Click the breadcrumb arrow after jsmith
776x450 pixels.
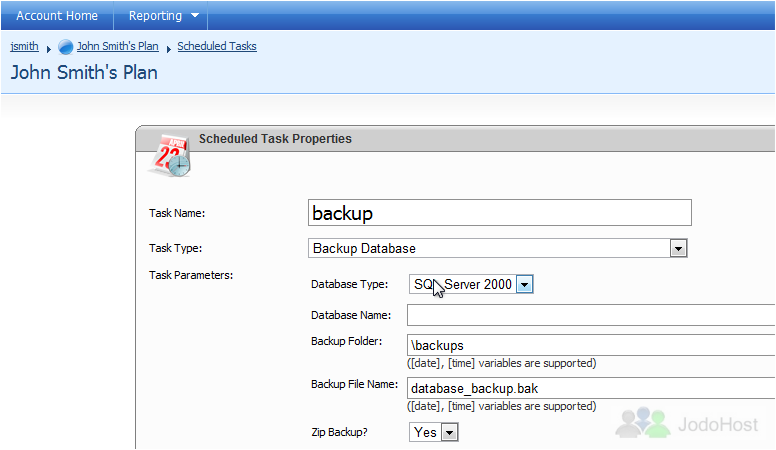click(x=49, y=49)
